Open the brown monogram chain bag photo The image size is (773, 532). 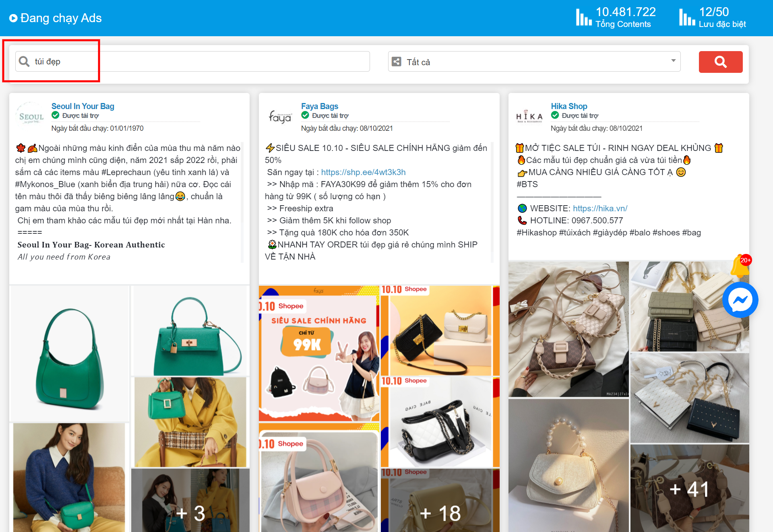coord(568,330)
